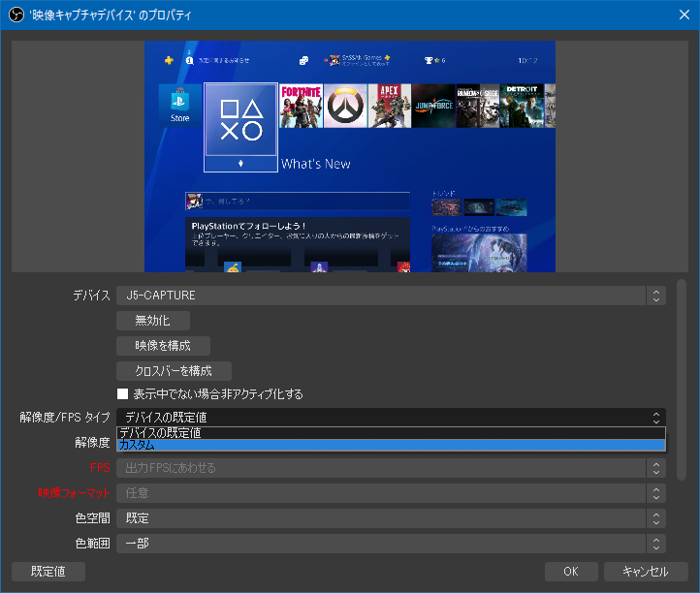The height and width of the screenshot is (593, 700).
Task: Click the 今、何してる? status field in preview
Action: (298, 202)
